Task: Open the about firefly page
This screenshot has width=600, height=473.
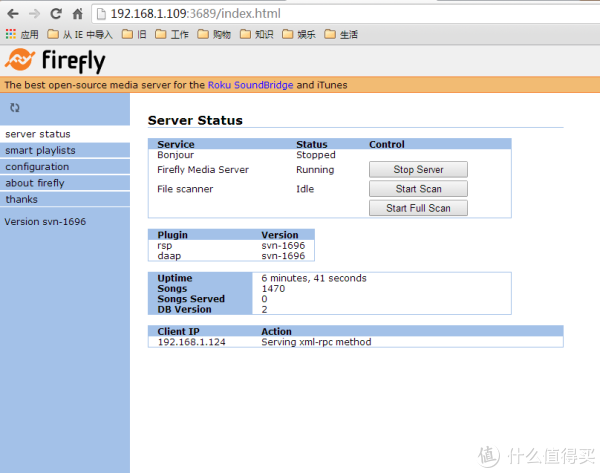Action: tap(34, 183)
